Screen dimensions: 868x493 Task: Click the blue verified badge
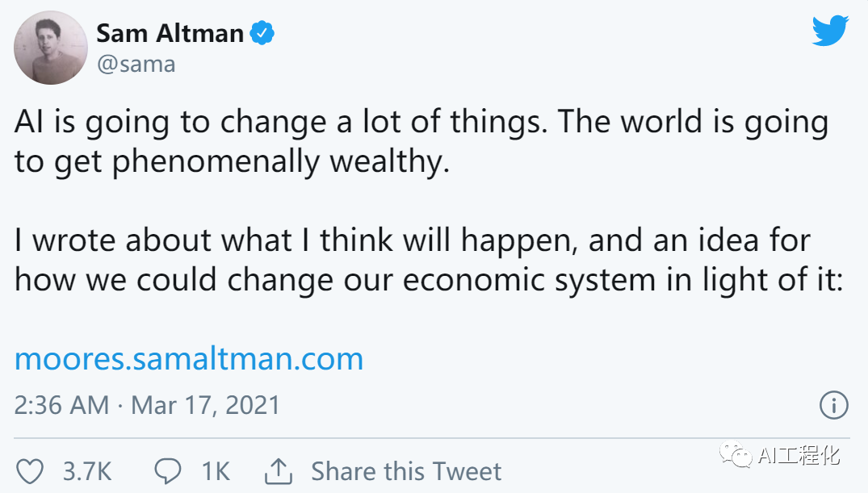point(263,34)
